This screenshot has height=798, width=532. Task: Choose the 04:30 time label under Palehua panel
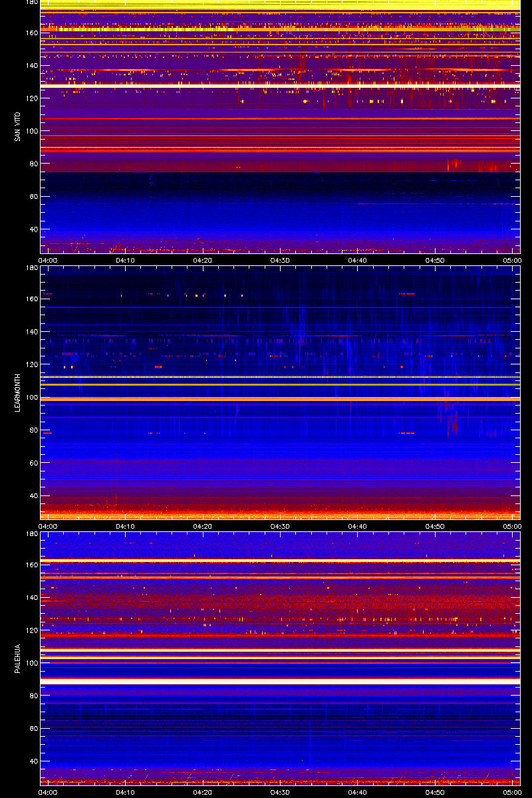280,792
